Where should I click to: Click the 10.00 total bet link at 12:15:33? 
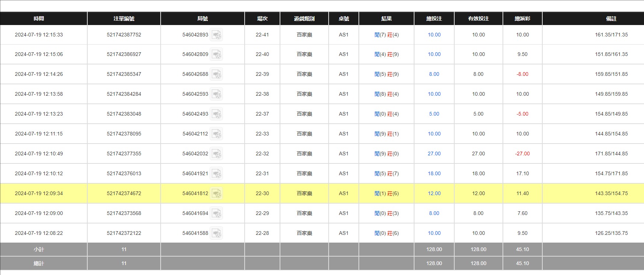coord(434,35)
